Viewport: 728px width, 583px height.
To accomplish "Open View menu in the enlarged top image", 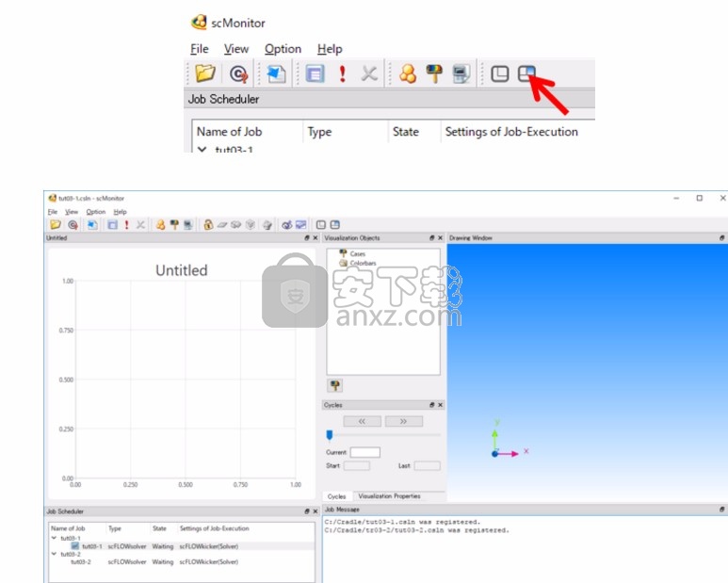I will pyautogui.click(x=235, y=49).
